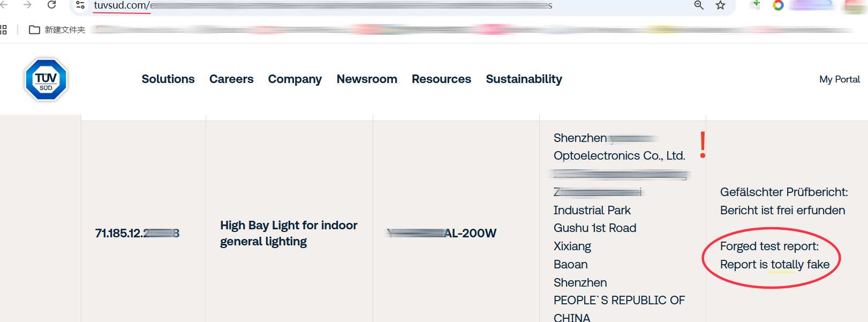Expand the Solutions menu
Screen dimensions: 868x322
168,79
